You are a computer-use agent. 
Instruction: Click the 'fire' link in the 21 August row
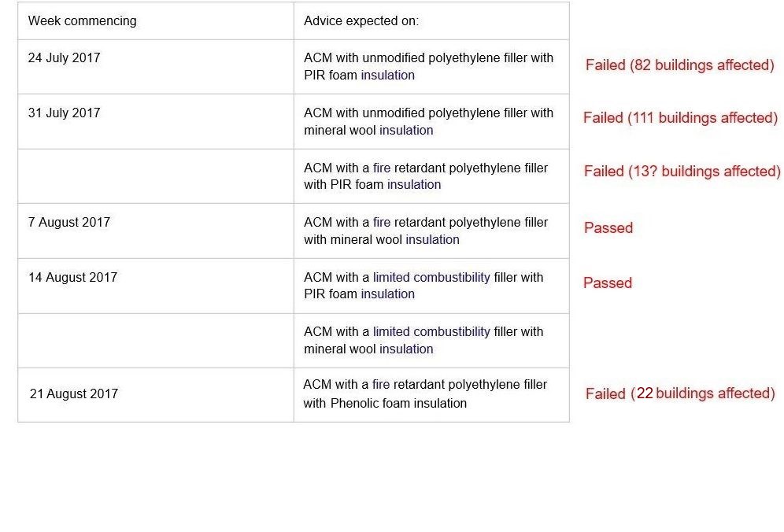[380, 385]
